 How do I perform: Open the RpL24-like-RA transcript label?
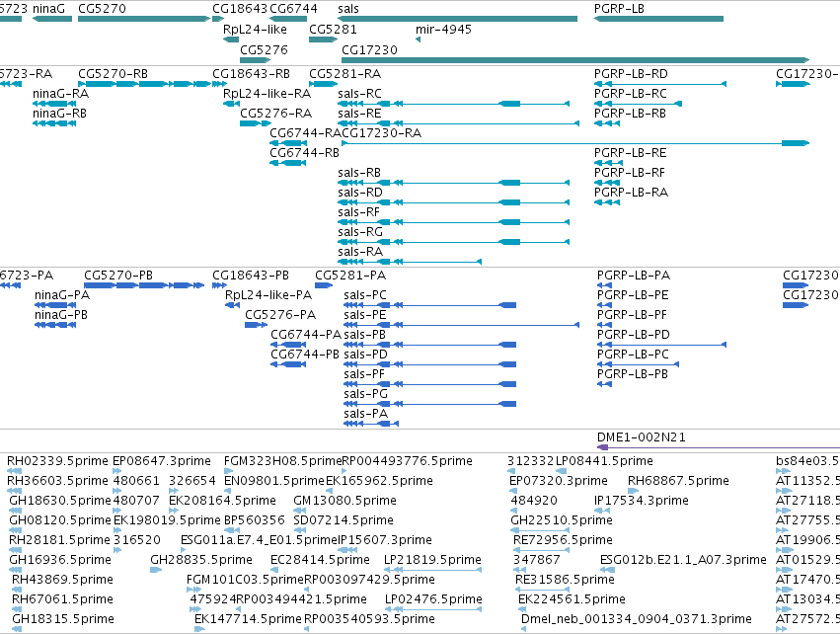click(x=267, y=93)
